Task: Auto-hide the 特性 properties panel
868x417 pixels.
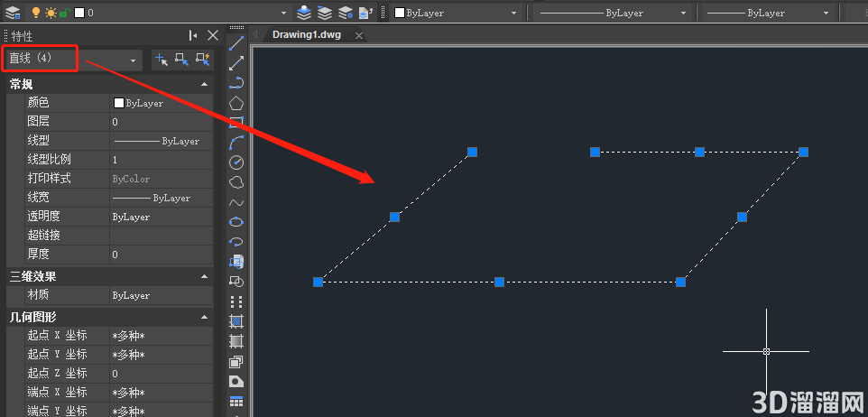Action: click(193, 35)
